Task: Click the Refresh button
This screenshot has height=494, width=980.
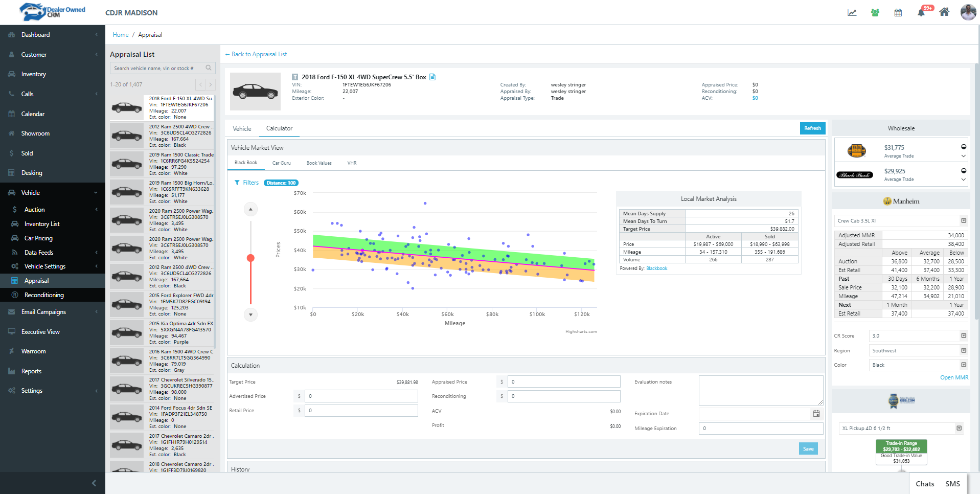Action: pyautogui.click(x=812, y=128)
